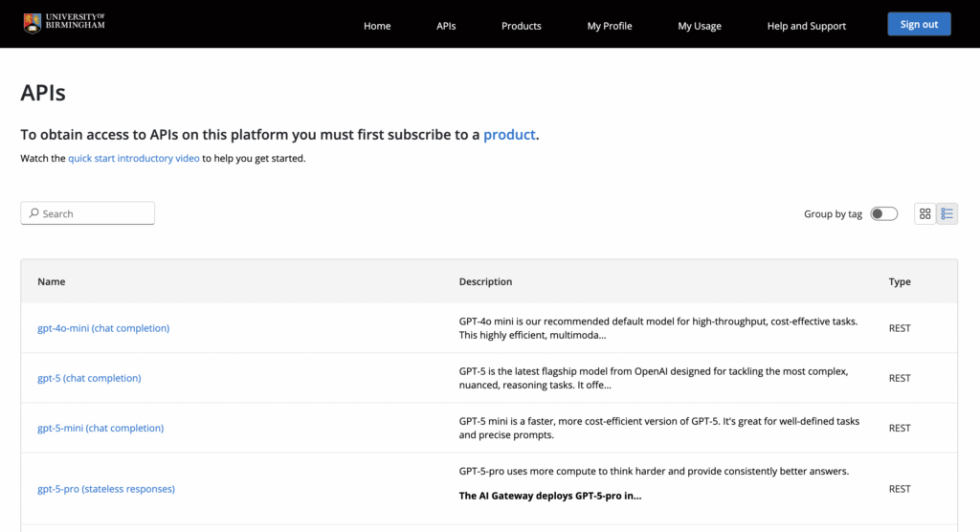Click the Sign out button
Image resolution: width=980 pixels, height=532 pixels.
pyautogui.click(x=919, y=24)
